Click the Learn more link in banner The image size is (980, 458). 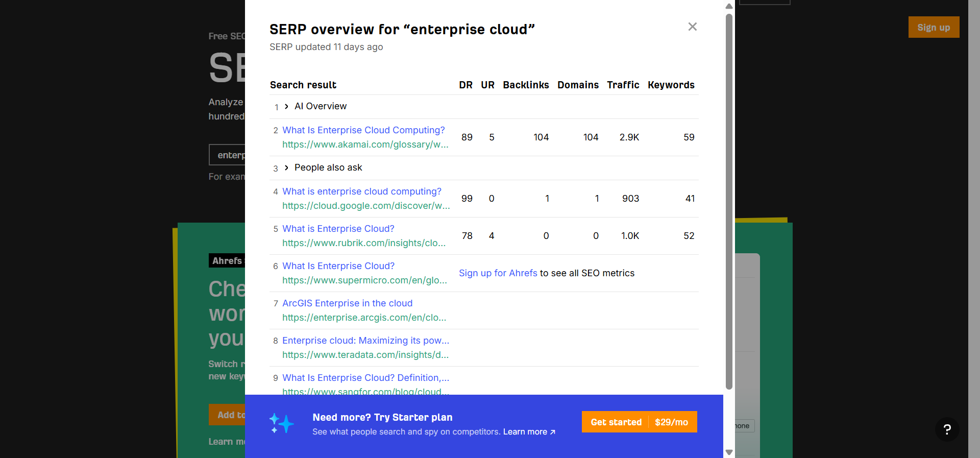tap(529, 432)
